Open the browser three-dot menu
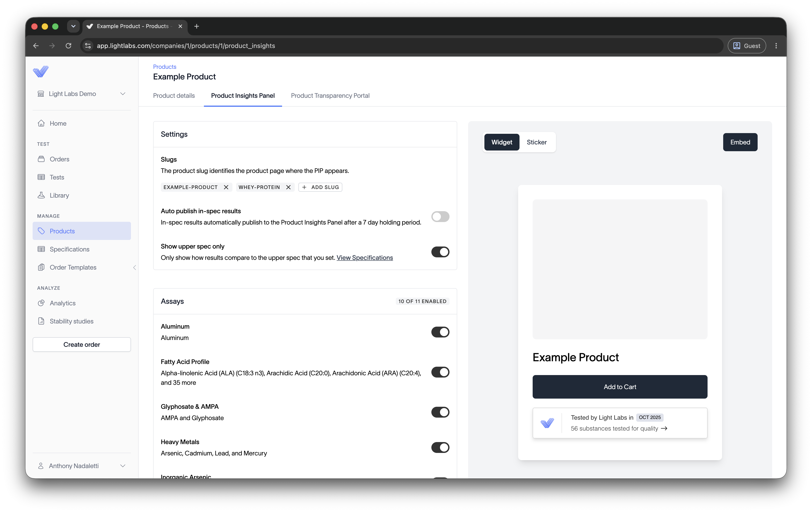Screen dimensions: 812x512 tap(776, 46)
